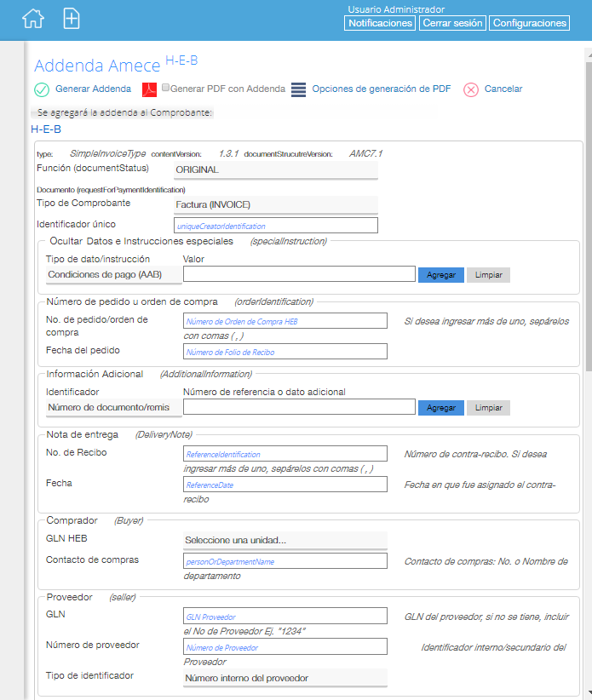This screenshot has height=700, width=592.
Task: Click Limpiar in special instructions section
Action: coord(488,275)
